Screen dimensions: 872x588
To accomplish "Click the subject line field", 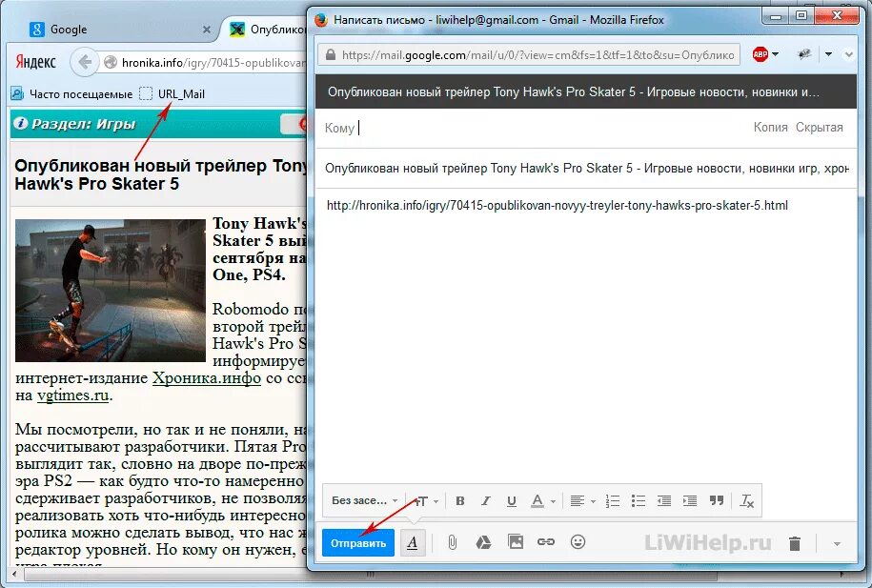I will click(586, 168).
